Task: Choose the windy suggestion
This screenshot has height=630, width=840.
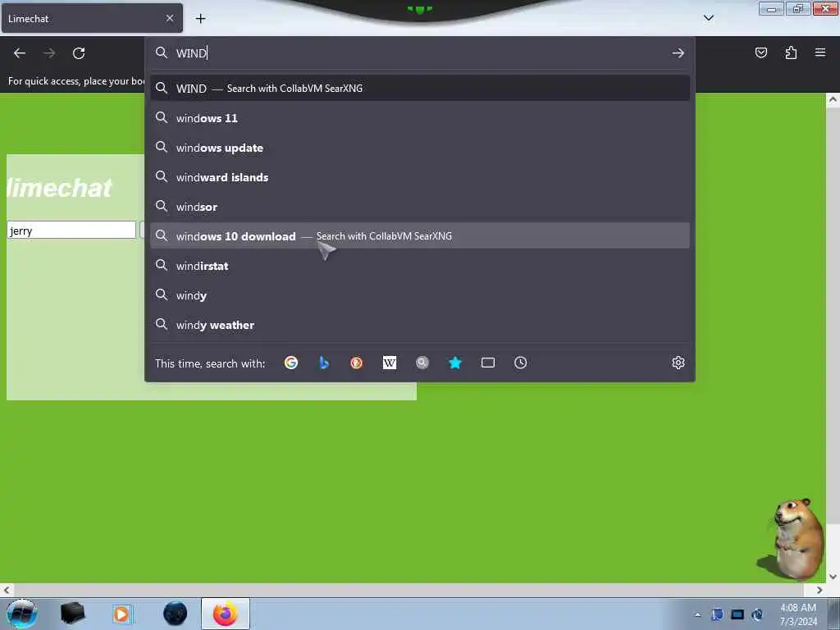Action: [419, 295]
